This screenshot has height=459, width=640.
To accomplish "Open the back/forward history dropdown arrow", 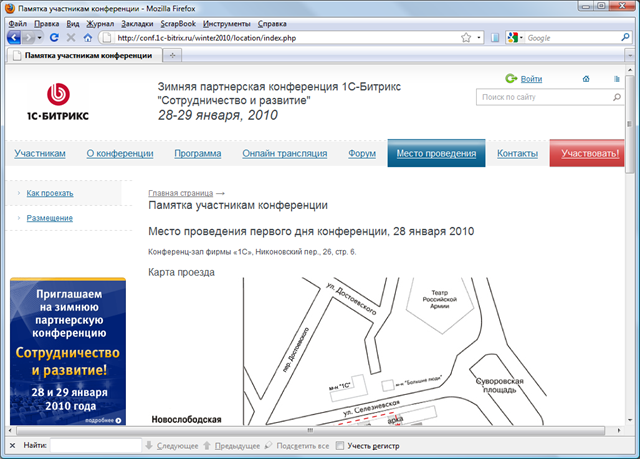I will click(x=40, y=38).
